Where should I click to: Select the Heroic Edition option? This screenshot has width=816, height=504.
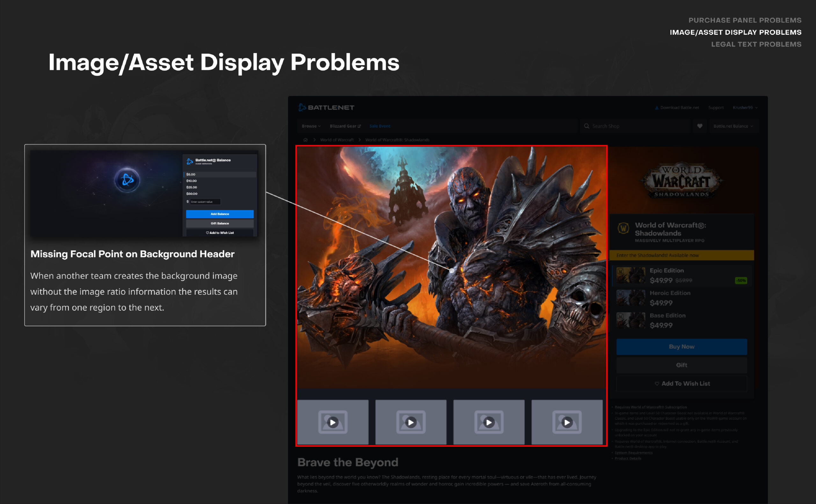tap(681, 298)
